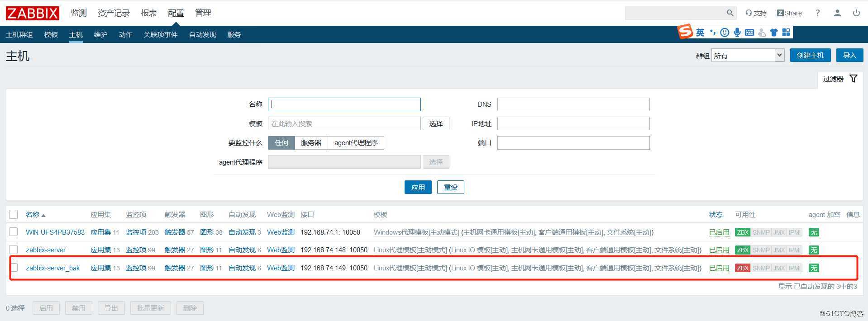Screen dimensions: 868x321
Task: Click the microphone voice input icon
Action: pos(737,33)
